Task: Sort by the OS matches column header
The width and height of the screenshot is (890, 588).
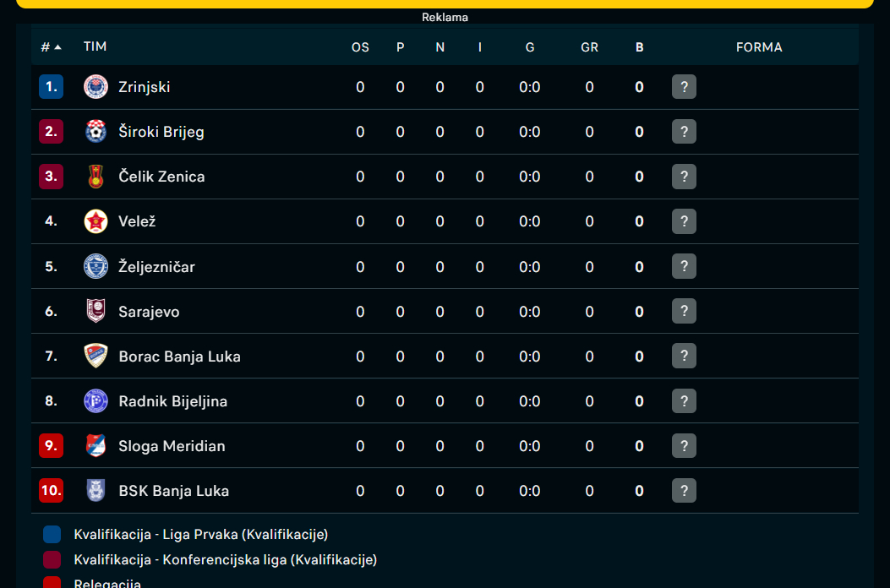Action: coord(360,47)
